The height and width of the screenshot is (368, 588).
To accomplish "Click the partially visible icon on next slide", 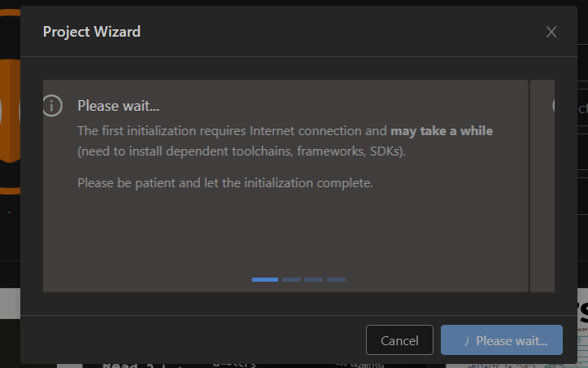I will [553, 106].
